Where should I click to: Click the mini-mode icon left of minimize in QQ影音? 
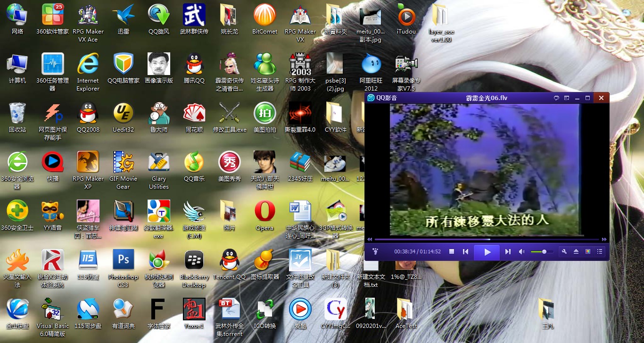(567, 98)
